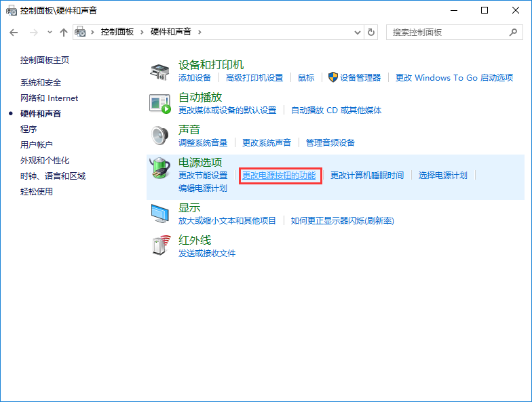Open 更改电源按钮的功能 link

279,176
